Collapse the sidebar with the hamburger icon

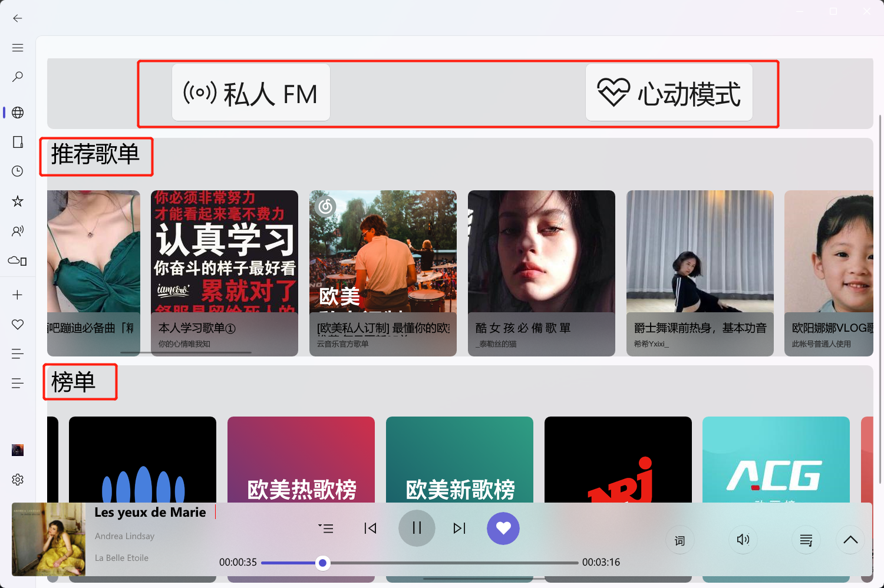[x=17, y=47]
